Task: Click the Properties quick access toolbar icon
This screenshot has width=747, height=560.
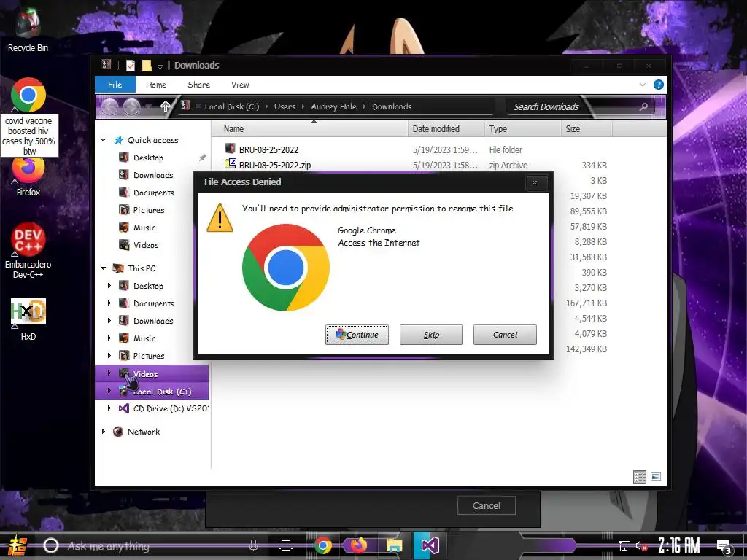Action: click(131, 65)
